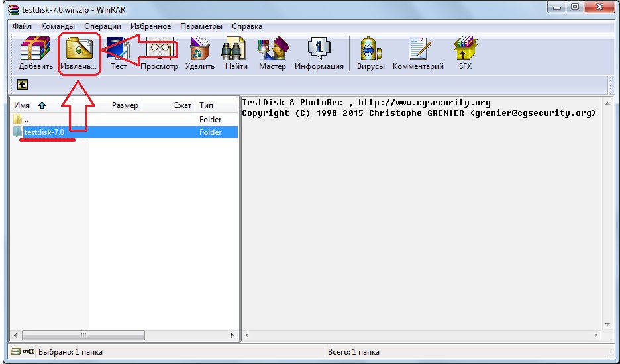
Task: Select the parent '..' folder icon
Action: 17,119
